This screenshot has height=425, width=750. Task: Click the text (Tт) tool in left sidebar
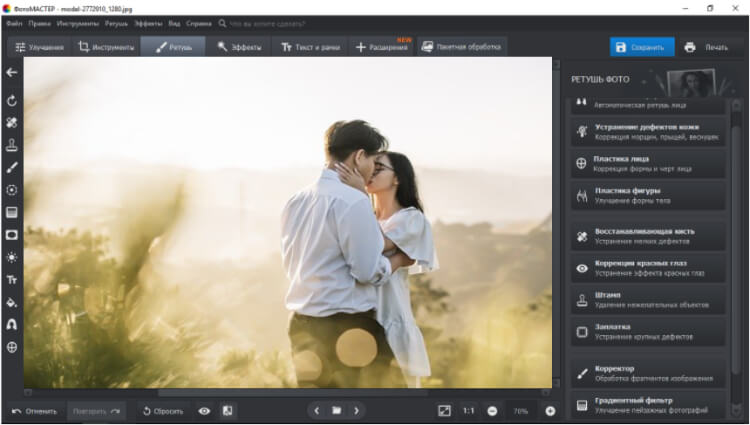coord(12,280)
